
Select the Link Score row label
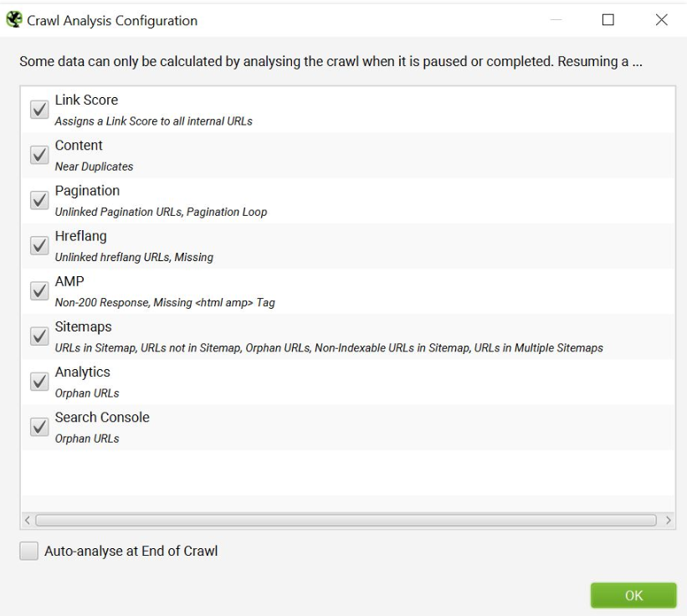(x=86, y=100)
